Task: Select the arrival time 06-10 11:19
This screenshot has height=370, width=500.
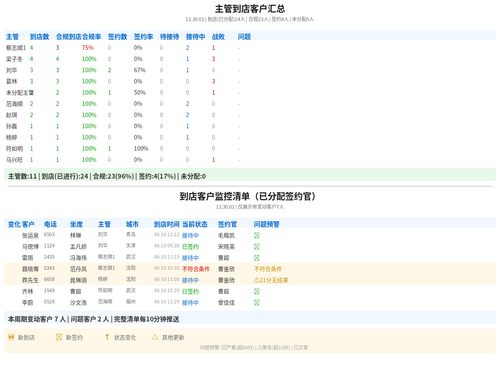Action: [167, 257]
